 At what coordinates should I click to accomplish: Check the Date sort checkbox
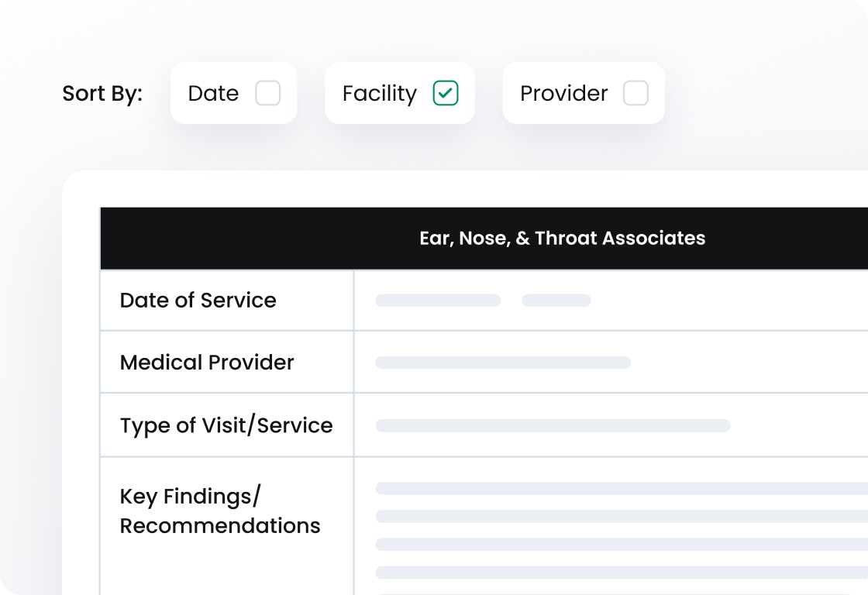tap(268, 93)
